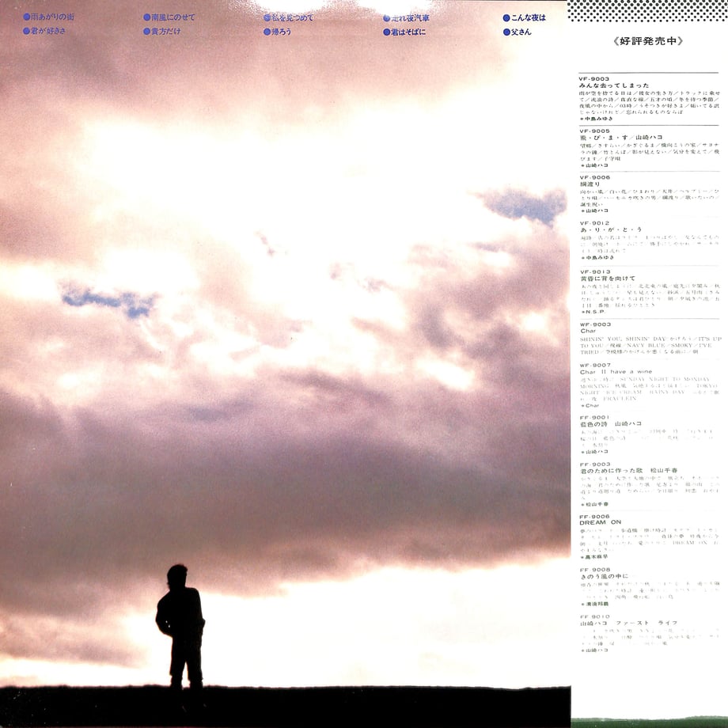
Task: Select the song title 君はそばに
Action: 408,32
